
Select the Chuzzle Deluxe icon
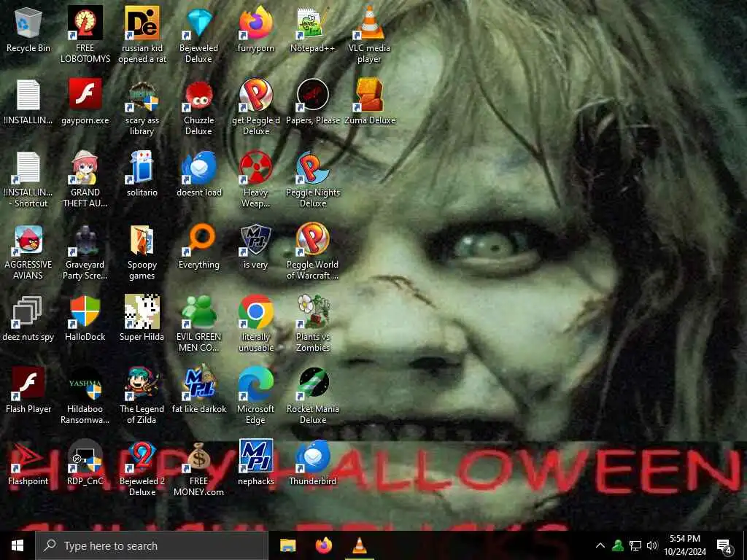pos(198,96)
